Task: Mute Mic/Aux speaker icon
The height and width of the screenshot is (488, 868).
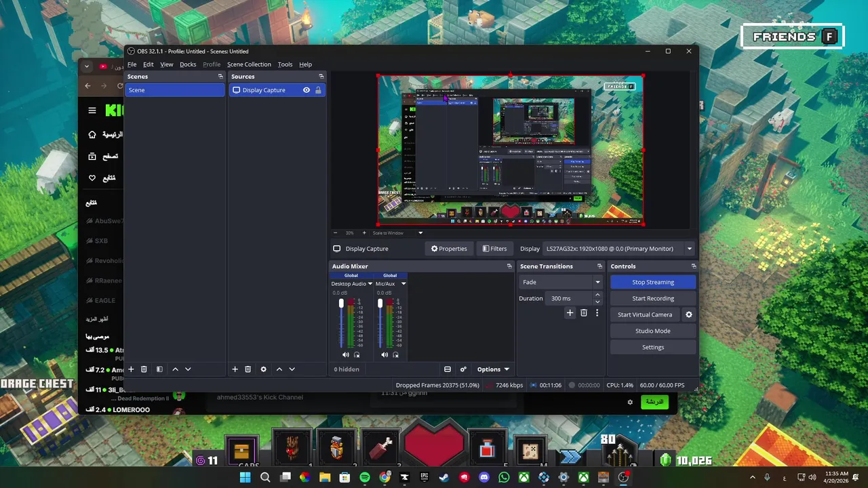Action: (x=384, y=354)
